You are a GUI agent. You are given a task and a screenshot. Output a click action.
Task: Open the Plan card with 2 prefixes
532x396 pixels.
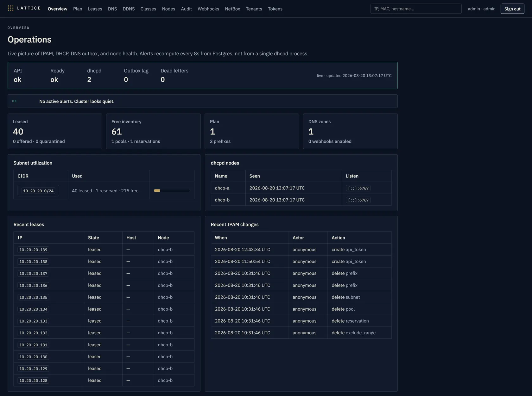(x=252, y=131)
